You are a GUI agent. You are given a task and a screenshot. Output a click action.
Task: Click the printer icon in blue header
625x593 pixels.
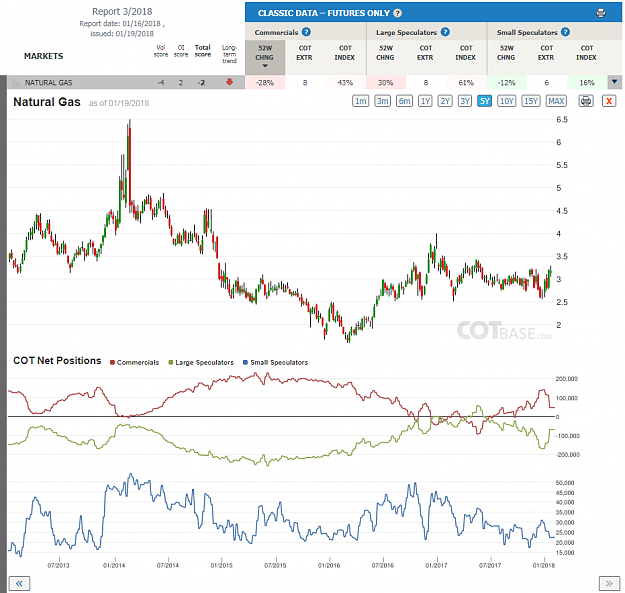coord(601,13)
